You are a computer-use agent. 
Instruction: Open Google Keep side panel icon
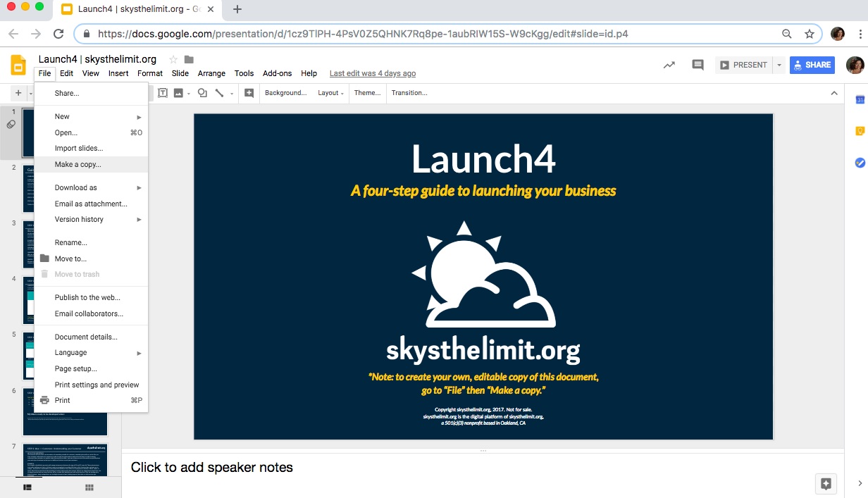(860, 131)
